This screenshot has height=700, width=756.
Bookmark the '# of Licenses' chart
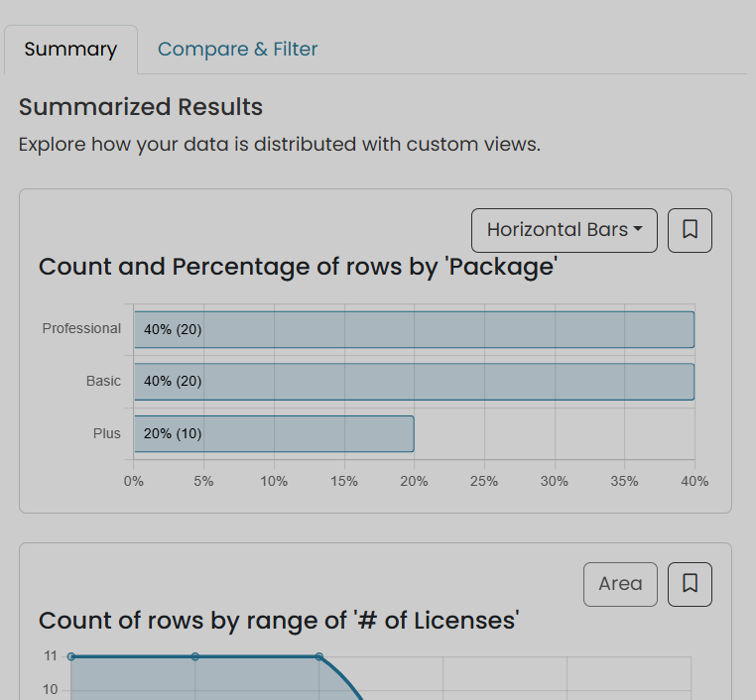click(x=690, y=584)
